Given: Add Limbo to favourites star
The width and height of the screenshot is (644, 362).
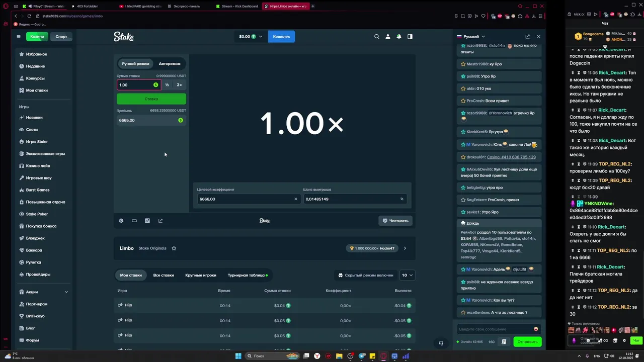Looking at the screenshot, I should click(174, 248).
